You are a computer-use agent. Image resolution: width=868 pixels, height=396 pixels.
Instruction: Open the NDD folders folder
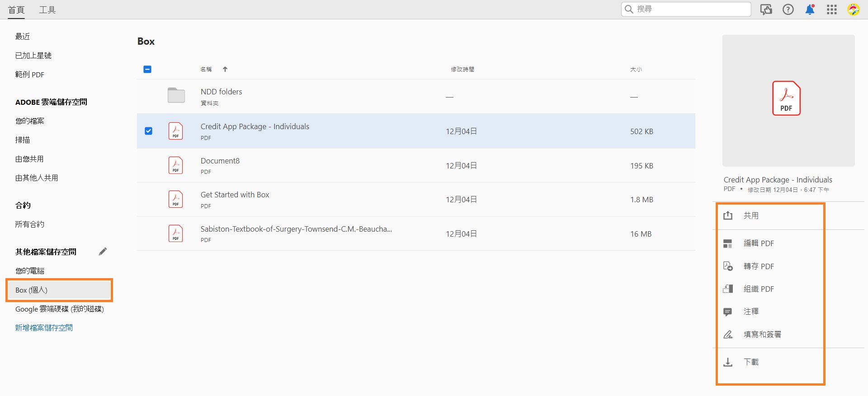[221, 92]
